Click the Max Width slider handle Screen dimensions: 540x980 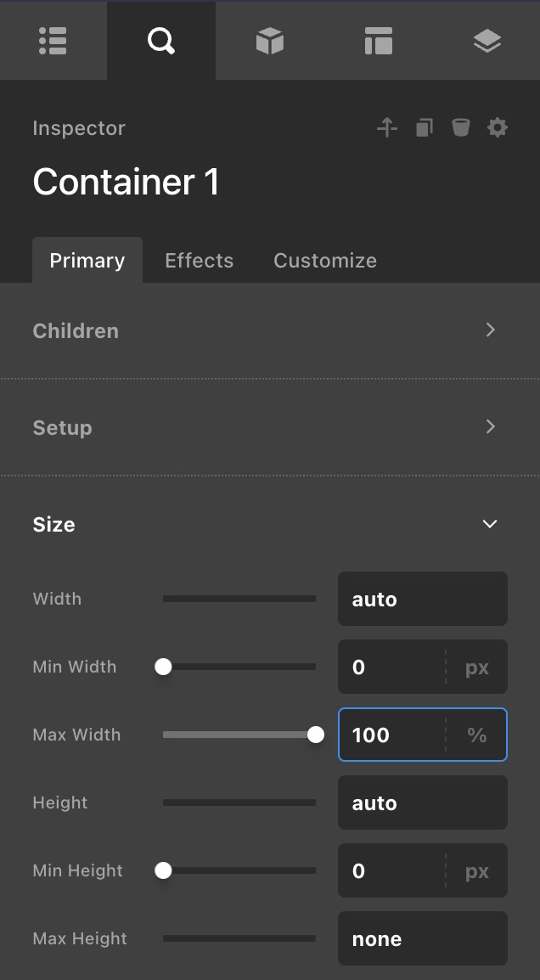point(316,735)
